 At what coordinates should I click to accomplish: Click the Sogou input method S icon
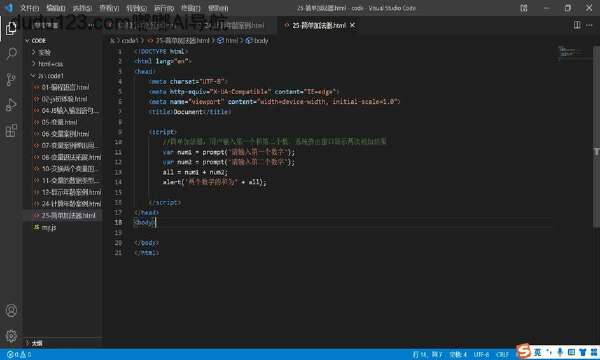(x=524, y=351)
